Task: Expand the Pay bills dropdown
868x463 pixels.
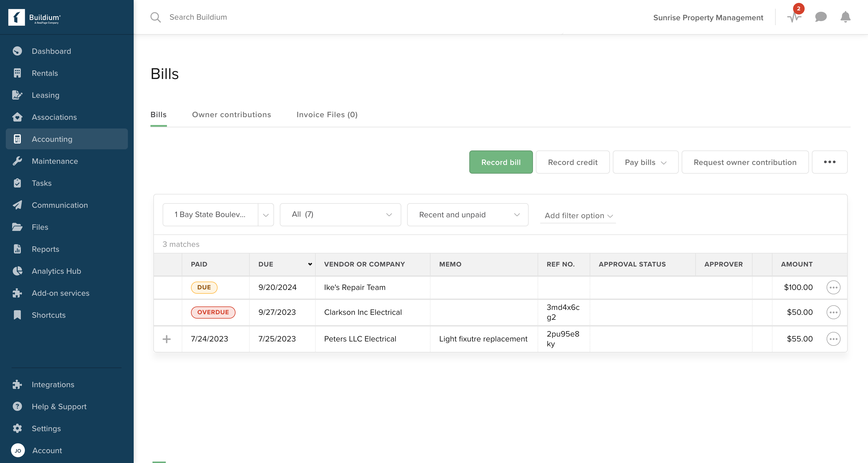Action: tap(645, 162)
